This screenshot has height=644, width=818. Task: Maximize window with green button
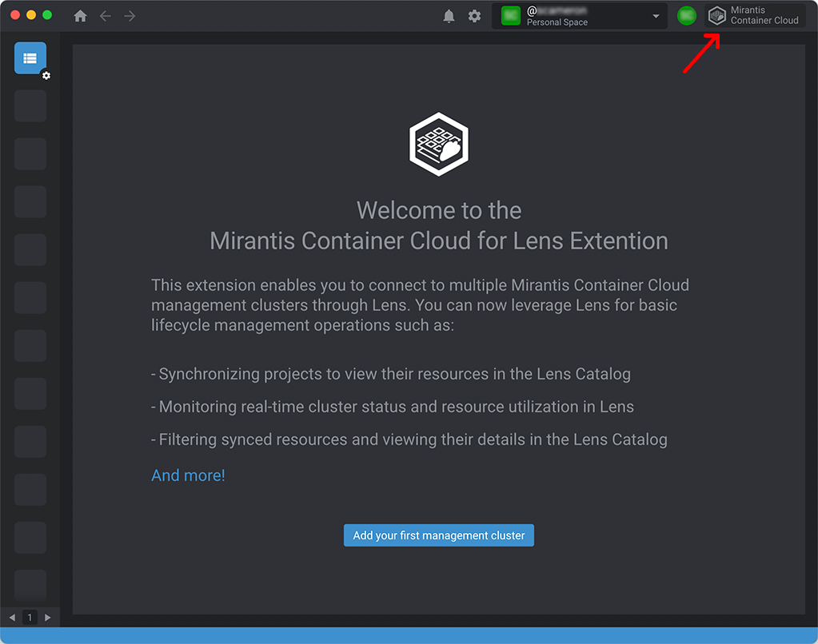point(47,14)
